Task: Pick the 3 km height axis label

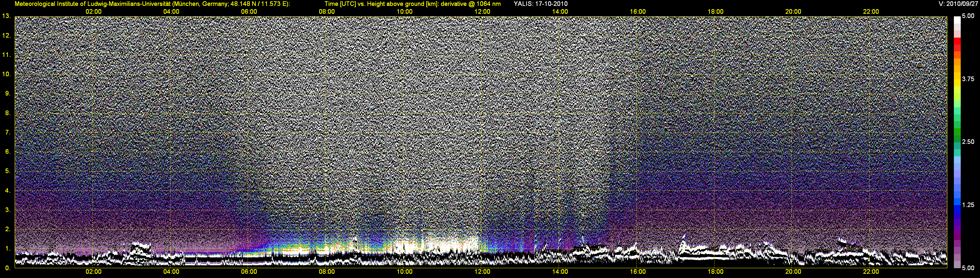Action: click(x=8, y=210)
